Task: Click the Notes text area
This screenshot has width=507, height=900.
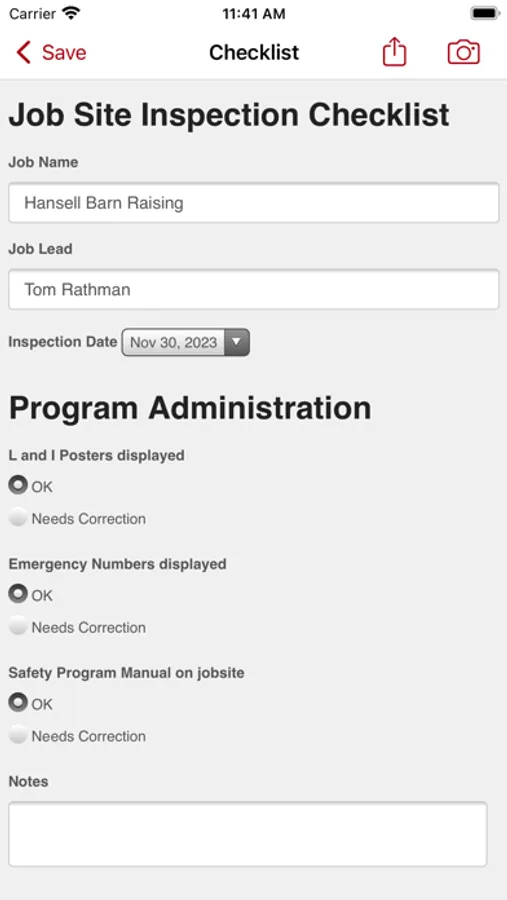Action: click(247, 834)
